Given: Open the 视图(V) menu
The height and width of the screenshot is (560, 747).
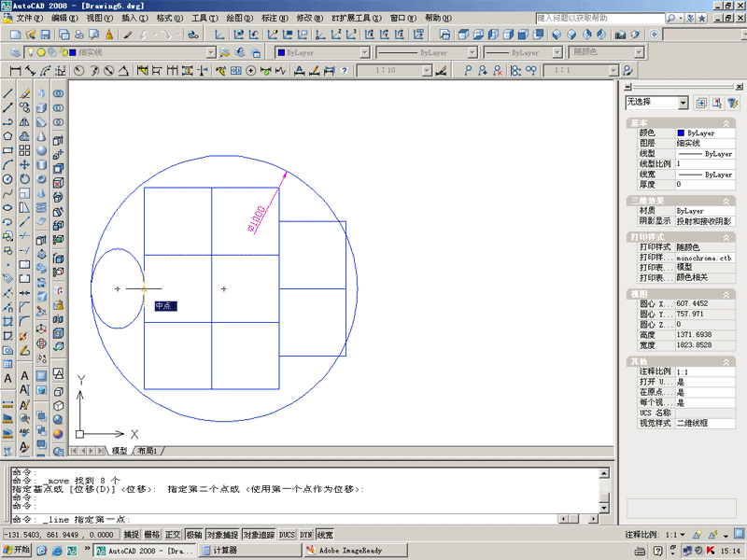Looking at the screenshot, I should [100, 18].
